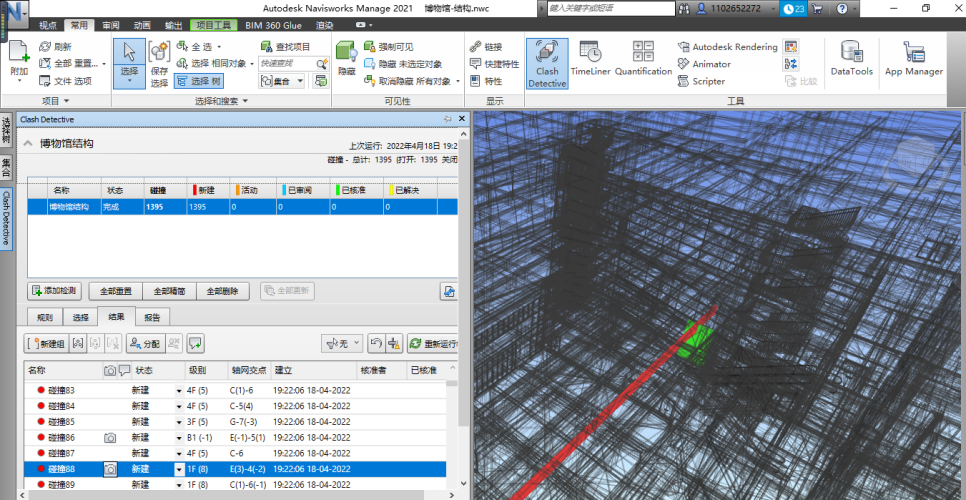
Task: Click 隐藏 未选定对象 (Hide Unselected)
Action: click(402, 64)
